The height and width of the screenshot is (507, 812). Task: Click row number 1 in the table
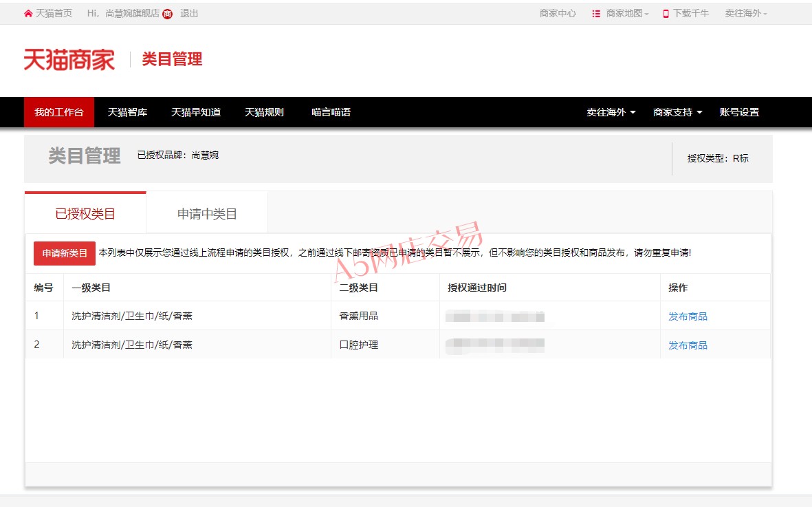[36, 316]
